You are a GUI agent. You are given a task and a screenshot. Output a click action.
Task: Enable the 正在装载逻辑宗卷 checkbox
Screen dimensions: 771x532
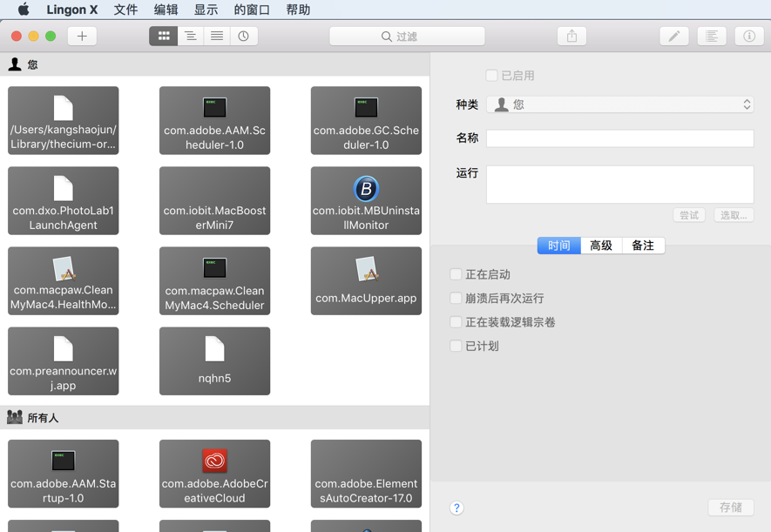tap(456, 322)
